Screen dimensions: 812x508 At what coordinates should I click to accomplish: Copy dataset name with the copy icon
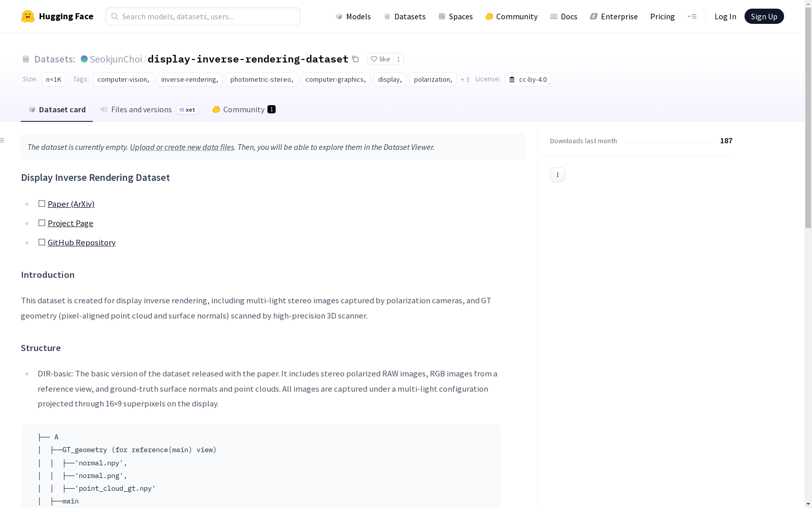[355, 59]
